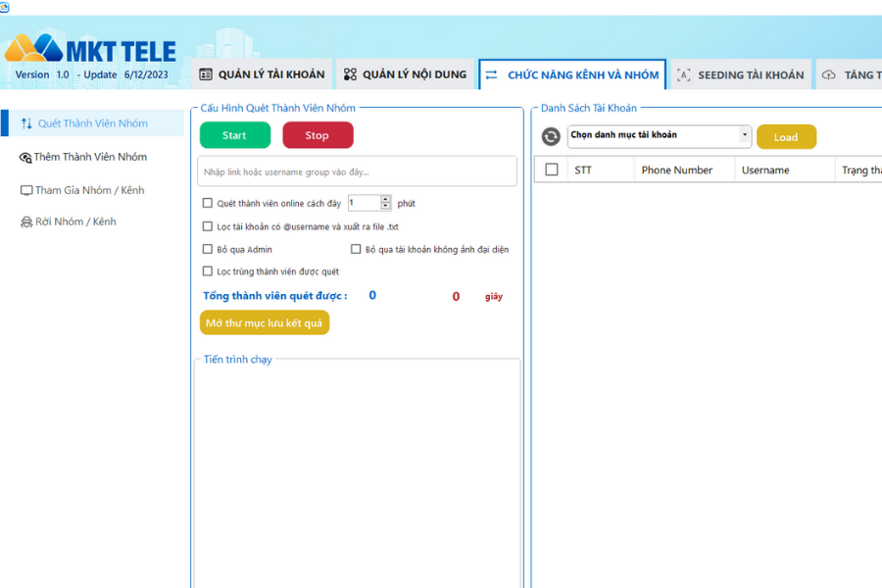Toggle the Bỏ qua Admin checkbox

coord(208,250)
